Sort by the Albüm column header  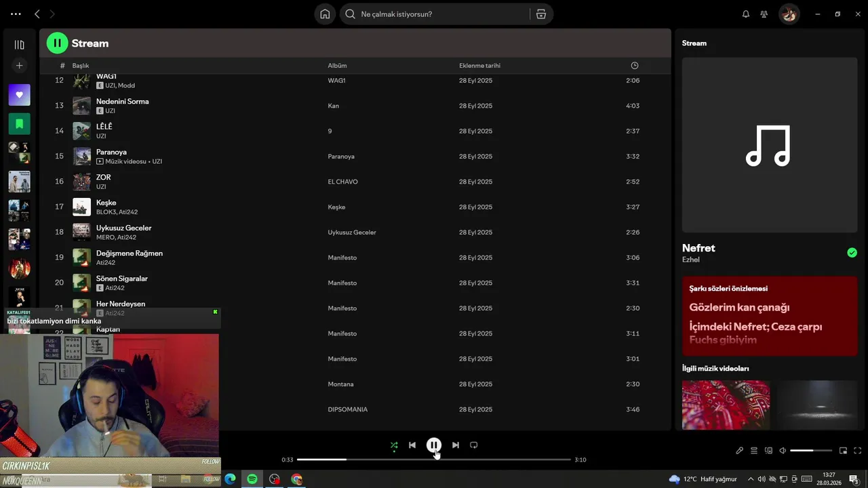point(337,66)
